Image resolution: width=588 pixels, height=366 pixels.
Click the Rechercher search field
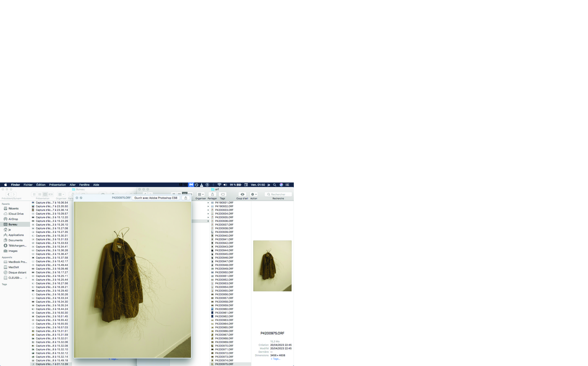pos(278,194)
